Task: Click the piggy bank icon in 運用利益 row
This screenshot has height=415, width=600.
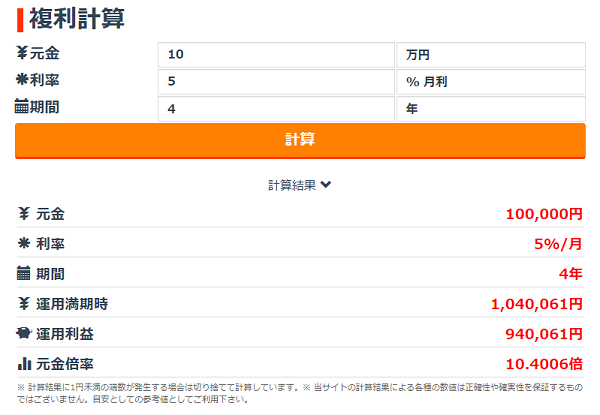Action: click(x=24, y=333)
